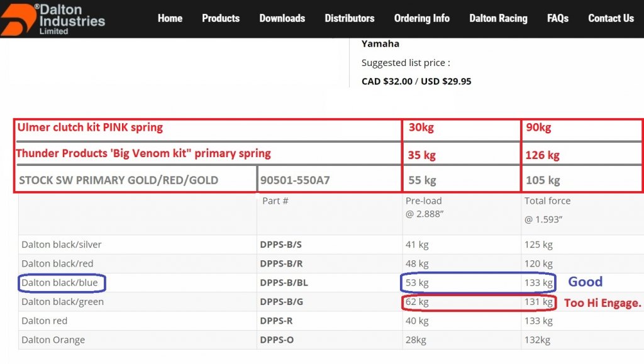This screenshot has width=644, height=364.
Task: Click the 120 kg total force value
Action: pyautogui.click(x=538, y=263)
